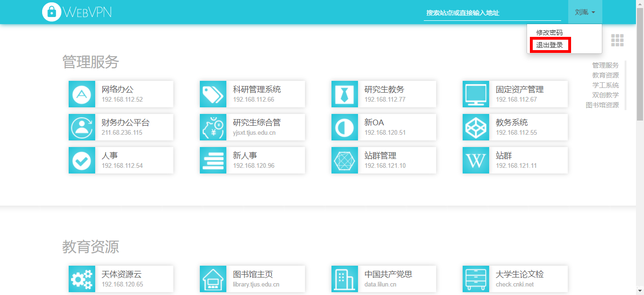
Task: Click the 固定资产管理 monitor icon
Action: click(476, 94)
